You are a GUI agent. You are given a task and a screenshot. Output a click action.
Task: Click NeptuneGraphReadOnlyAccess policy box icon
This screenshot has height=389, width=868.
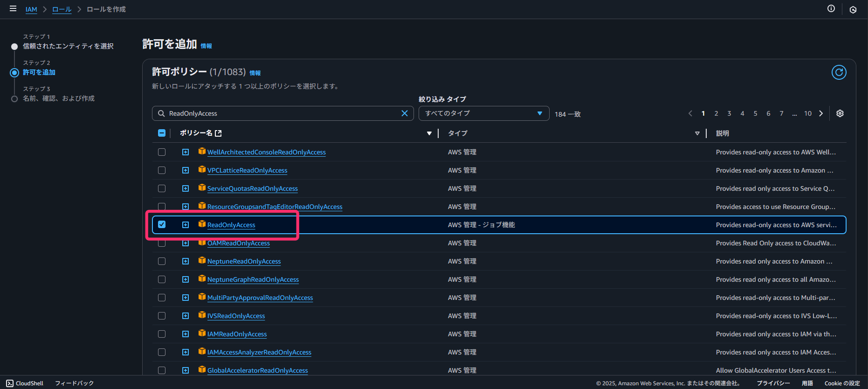pyautogui.click(x=202, y=278)
